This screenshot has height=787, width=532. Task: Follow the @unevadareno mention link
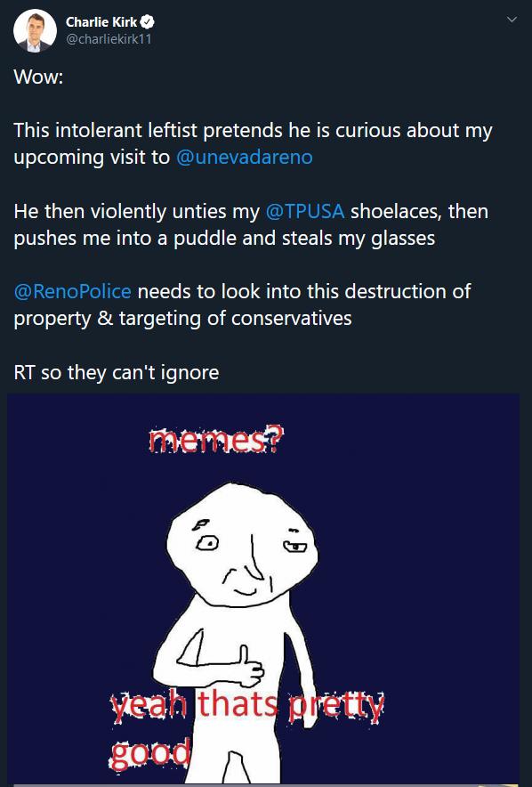[x=244, y=157]
